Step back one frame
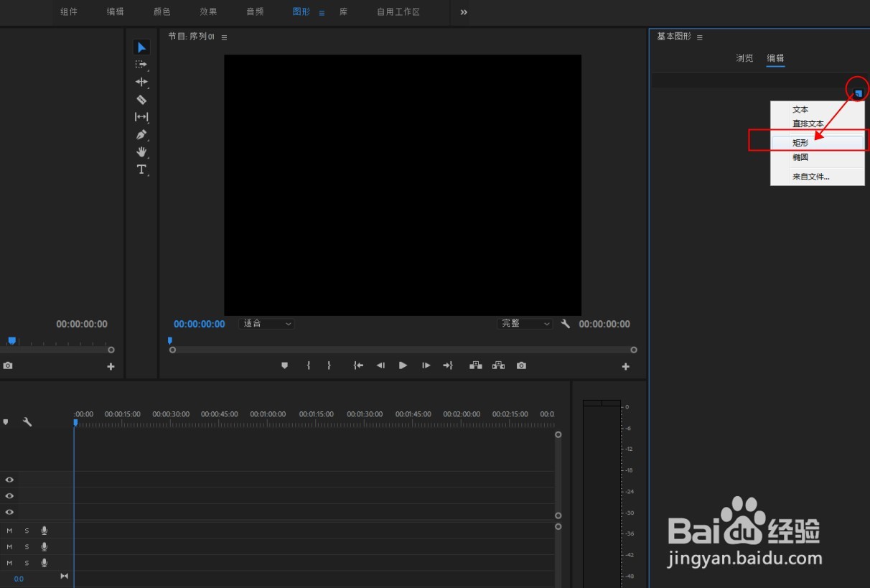870x588 pixels. 380,365
